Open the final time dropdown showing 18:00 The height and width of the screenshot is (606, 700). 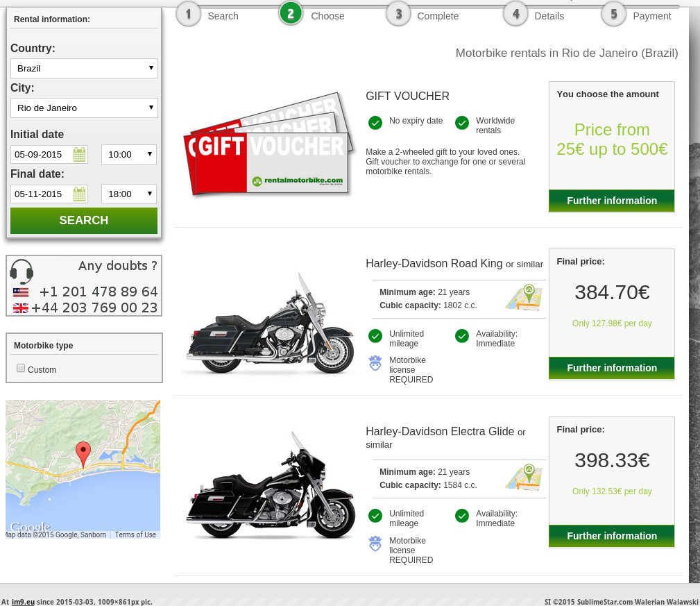(129, 194)
